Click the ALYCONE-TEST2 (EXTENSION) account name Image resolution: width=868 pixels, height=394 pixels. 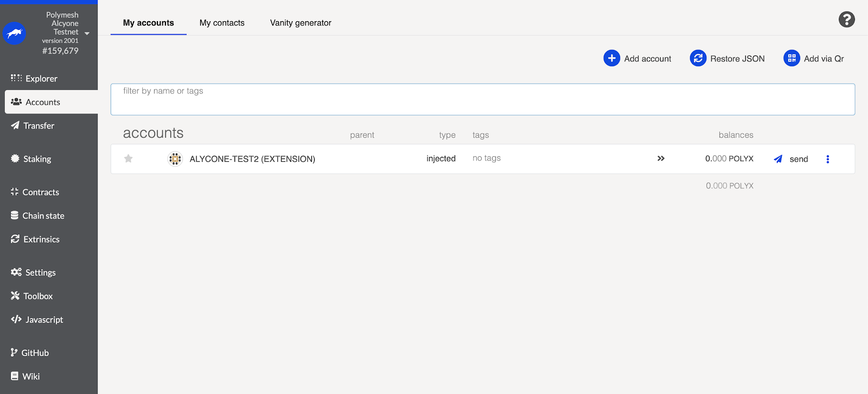(252, 159)
